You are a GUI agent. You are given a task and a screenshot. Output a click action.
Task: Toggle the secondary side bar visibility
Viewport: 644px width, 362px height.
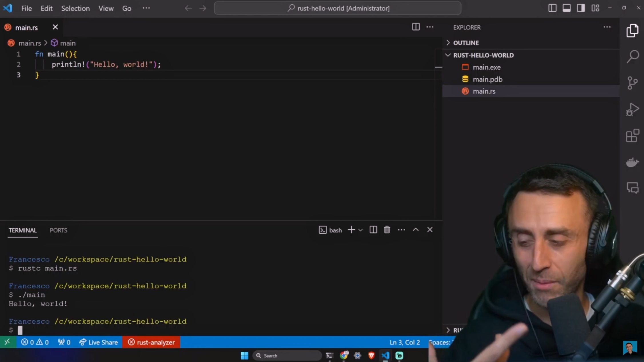(x=581, y=8)
